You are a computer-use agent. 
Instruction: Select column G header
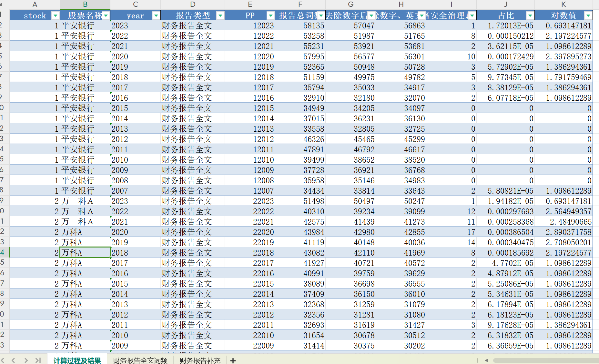coord(351,5)
